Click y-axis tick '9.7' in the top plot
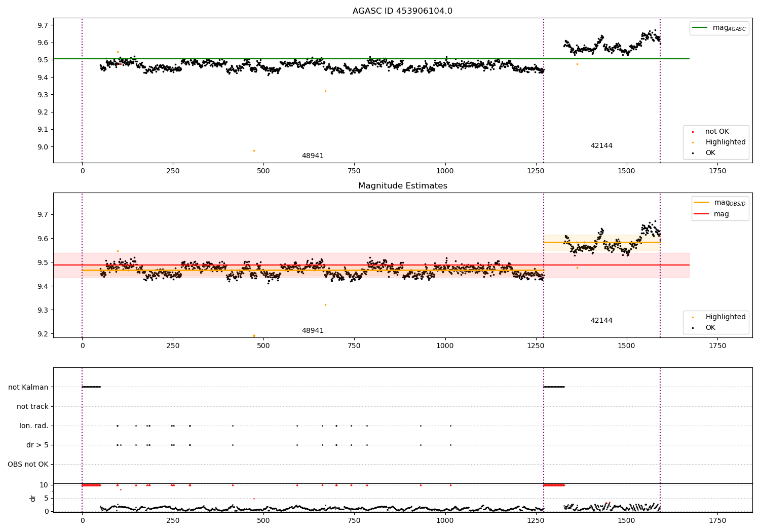Screen dimensions: 760x532 tap(43, 25)
